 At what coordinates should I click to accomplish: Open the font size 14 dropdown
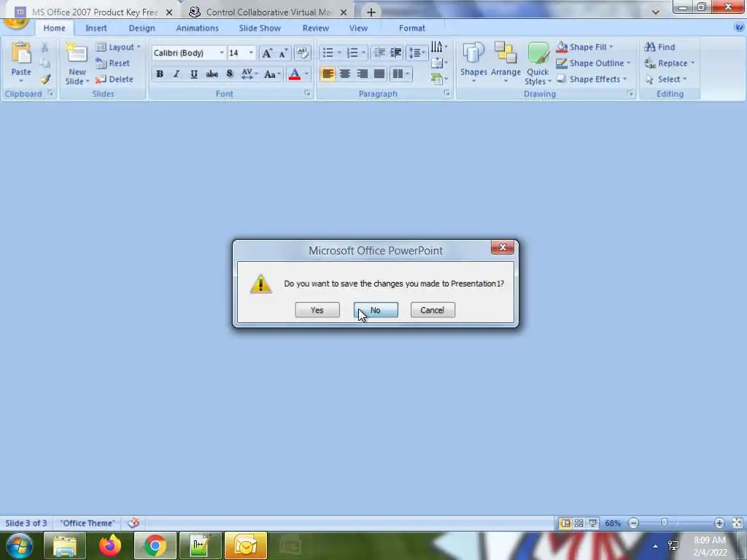pos(251,52)
